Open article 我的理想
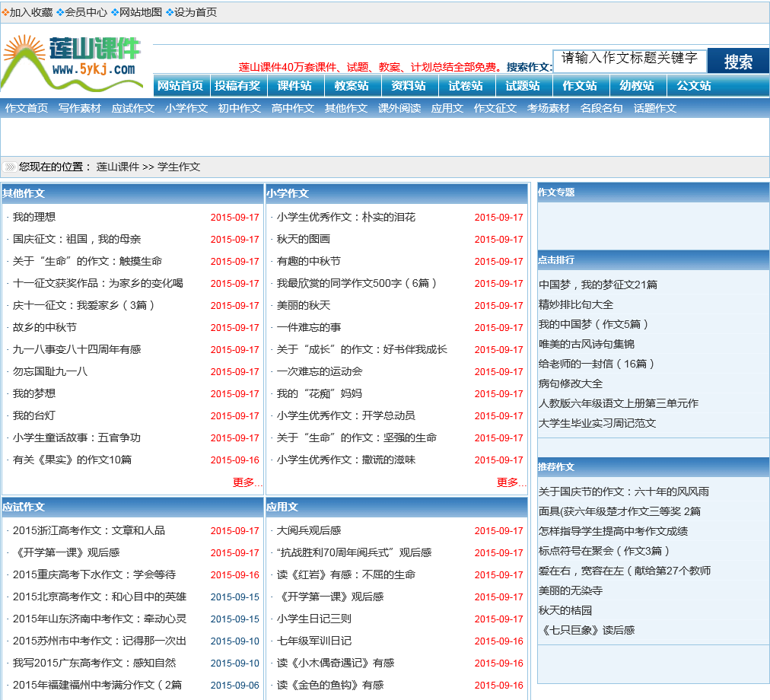 point(34,217)
